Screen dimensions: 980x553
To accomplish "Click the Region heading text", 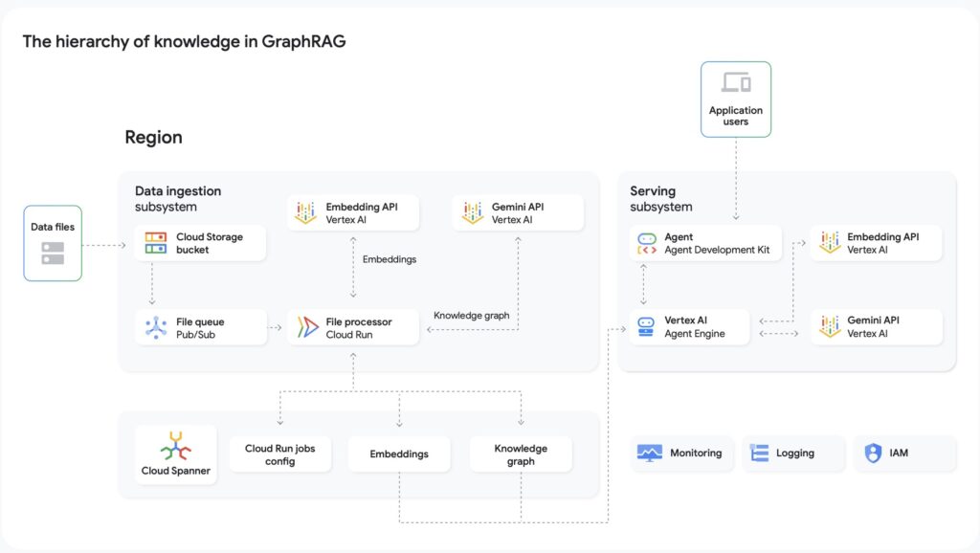I will point(153,137).
